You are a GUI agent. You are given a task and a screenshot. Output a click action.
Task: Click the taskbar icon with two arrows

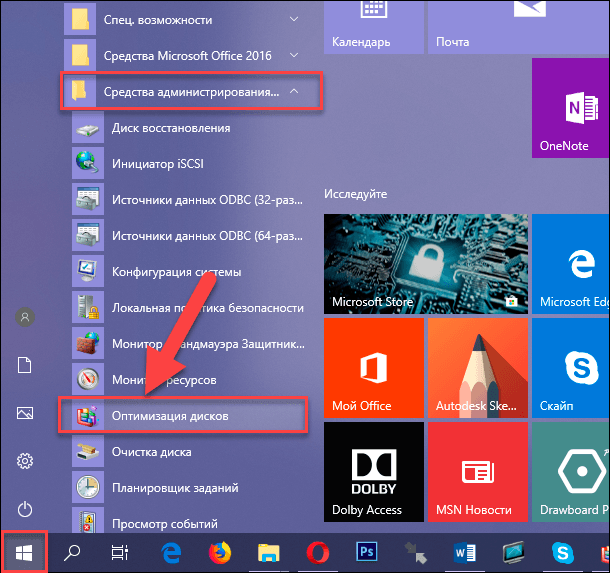415,553
